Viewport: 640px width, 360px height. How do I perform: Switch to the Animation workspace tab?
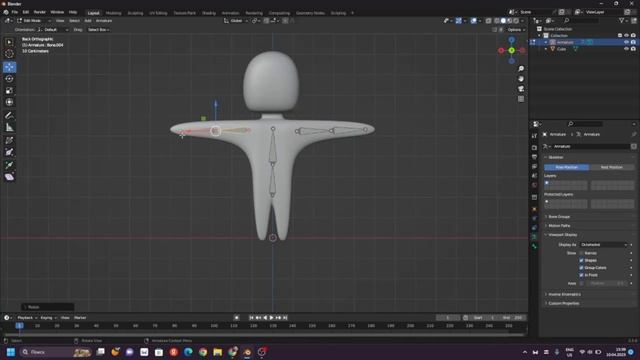tap(230, 13)
